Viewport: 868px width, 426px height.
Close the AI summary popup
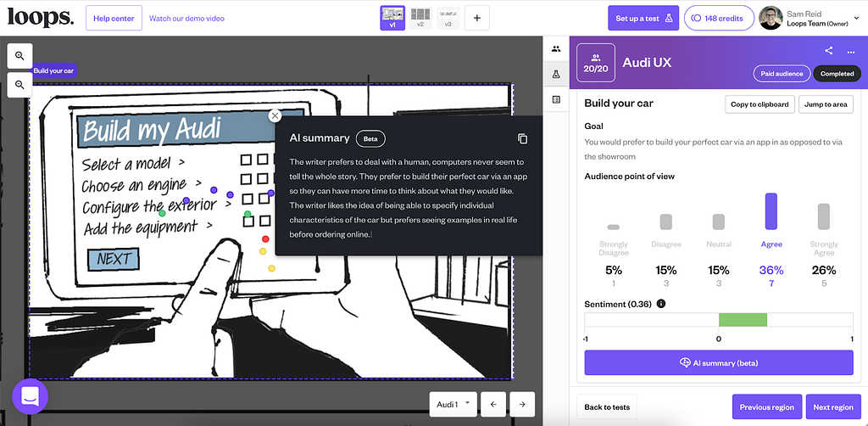[x=275, y=115]
